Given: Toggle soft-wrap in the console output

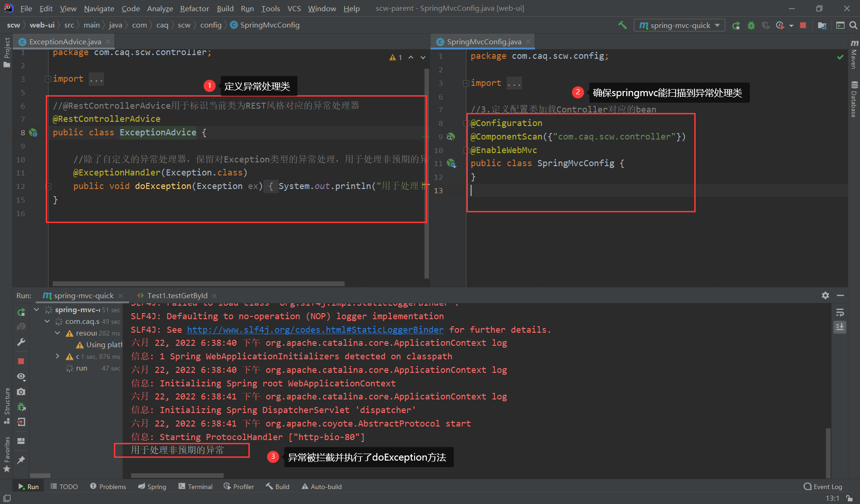Looking at the screenshot, I should (840, 312).
